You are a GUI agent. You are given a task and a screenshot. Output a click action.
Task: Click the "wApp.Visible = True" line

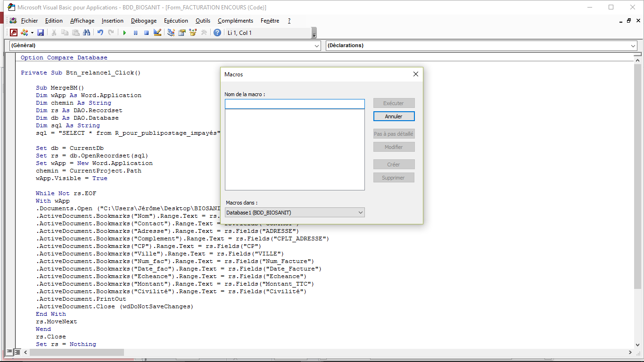(x=72, y=178)
